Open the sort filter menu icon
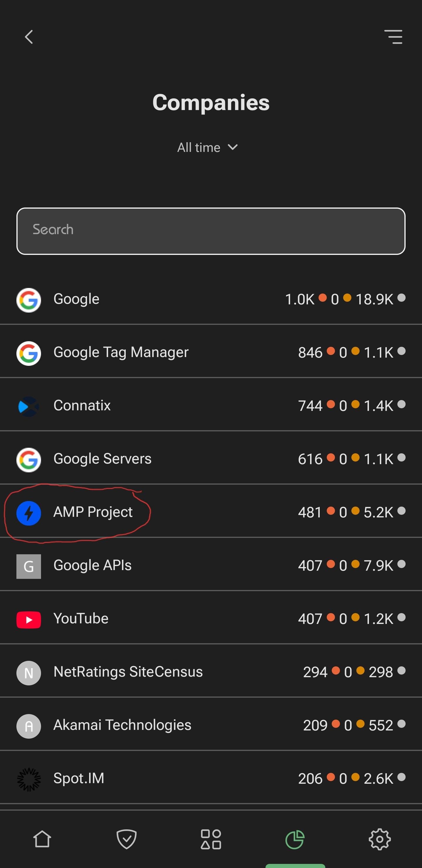Image resolution: width=422 pixels, height=868 pixels. (x=393, y=37)
